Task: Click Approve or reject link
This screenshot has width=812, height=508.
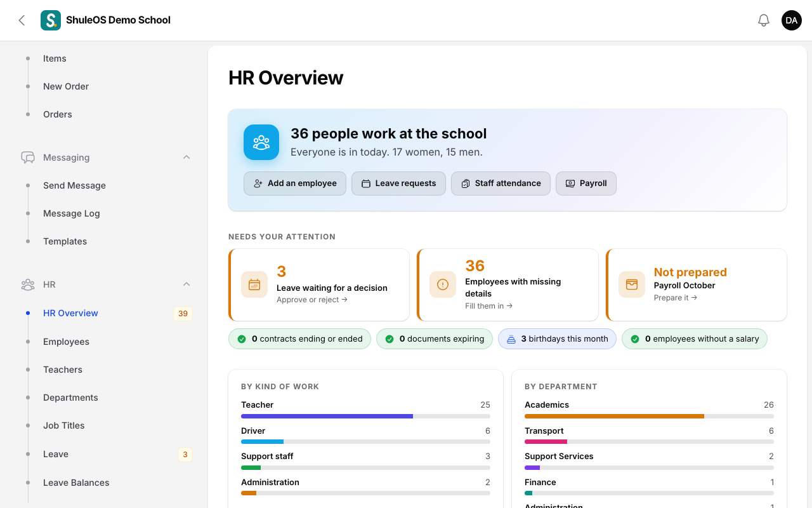Action: [312, 300]
